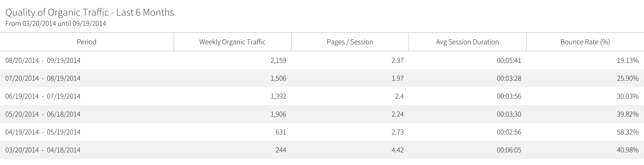644x165 pixels.
Task: Click the 58.32% bounce rate cell
Action: (x=627, y=132)
